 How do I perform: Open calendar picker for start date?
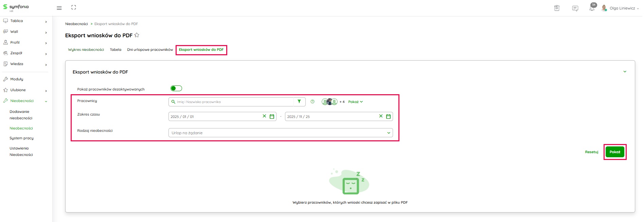[272, 117]
